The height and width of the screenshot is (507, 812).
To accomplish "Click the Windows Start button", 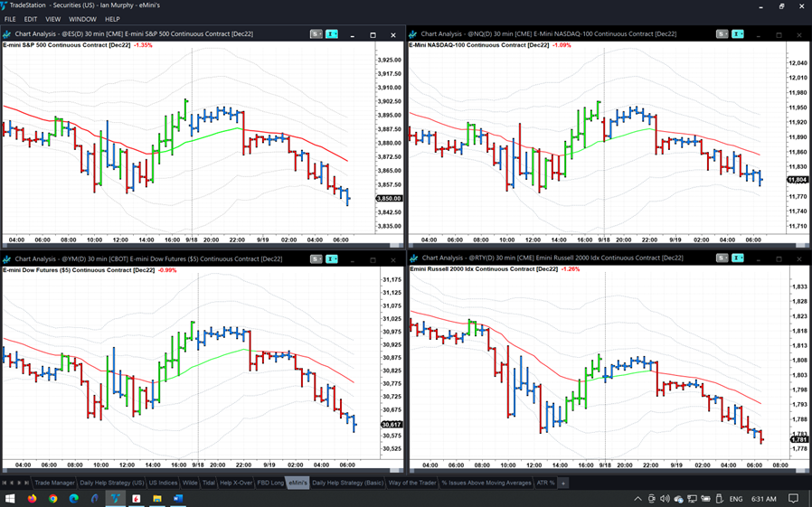I will coord(10,499).
